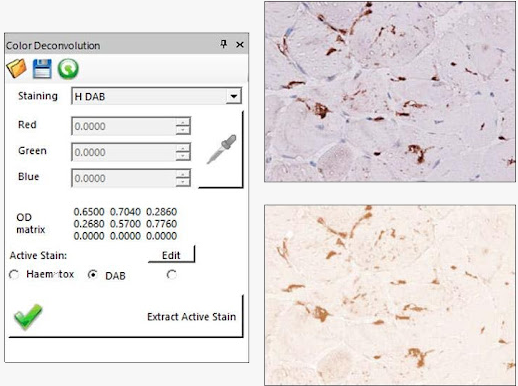This screenshot has width=518, height=386.
Task: Open stain file with folder icon
Action: coord(17,68)
